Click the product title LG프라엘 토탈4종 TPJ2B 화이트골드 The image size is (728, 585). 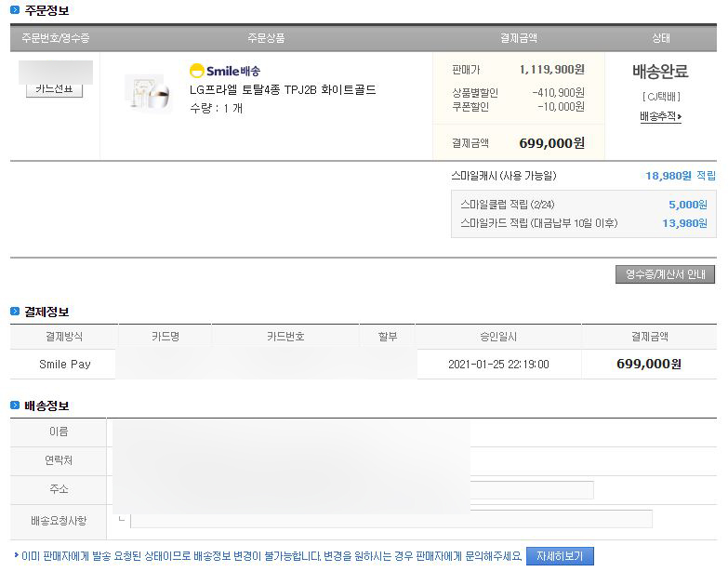pyautogui.click(x=283, y=89)
